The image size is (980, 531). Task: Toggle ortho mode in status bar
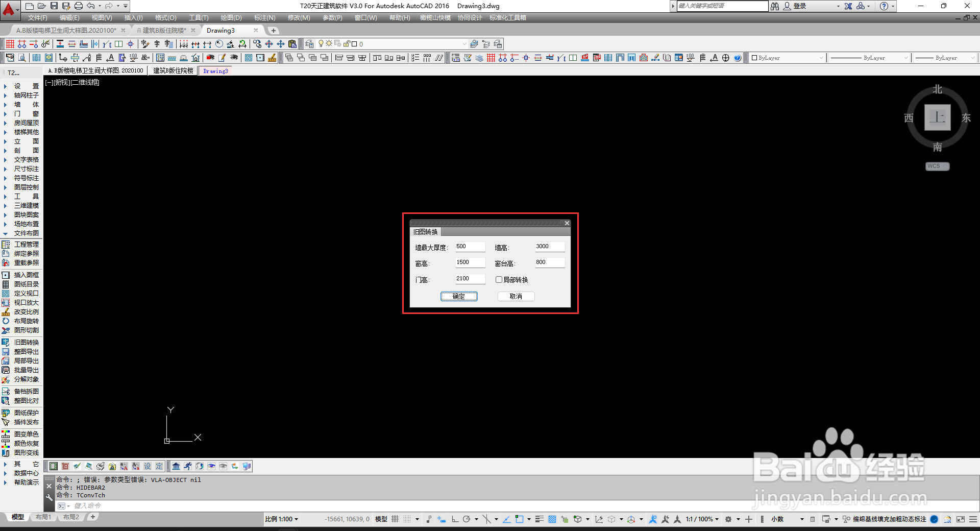point(455,519)
